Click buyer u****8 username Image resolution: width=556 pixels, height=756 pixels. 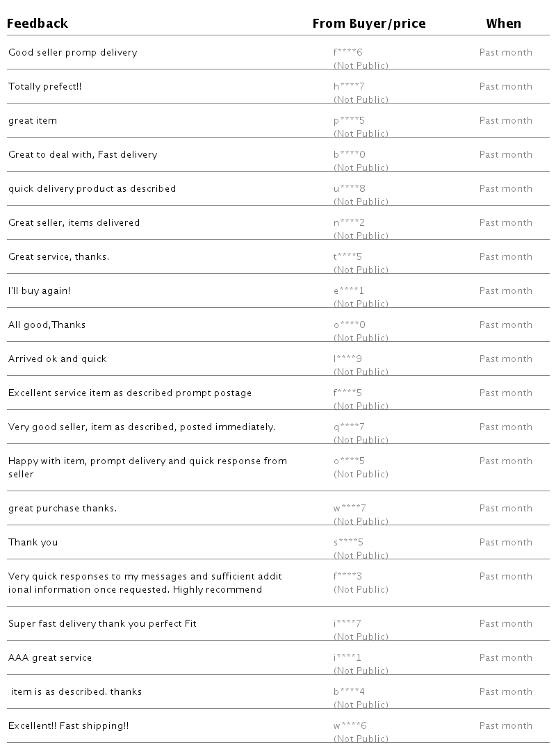coord(349,189)
